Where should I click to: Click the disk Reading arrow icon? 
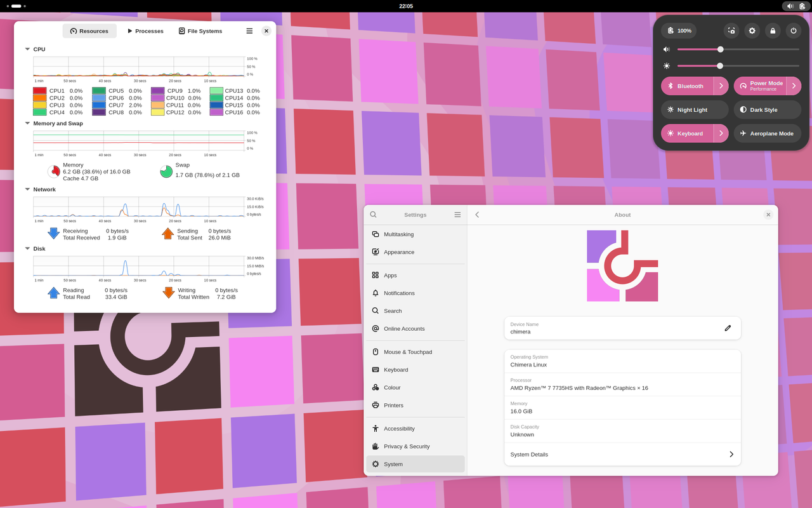click(x=54, y=293)
